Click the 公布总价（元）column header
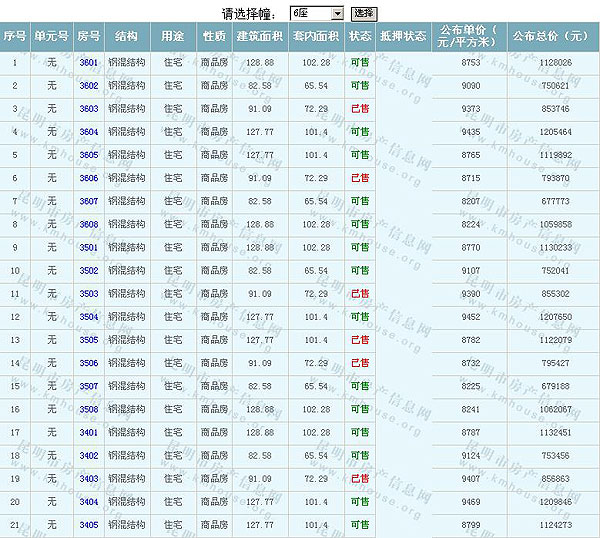Image resolution: width=600 pixels, height=538 pixels. coord(551,36)
